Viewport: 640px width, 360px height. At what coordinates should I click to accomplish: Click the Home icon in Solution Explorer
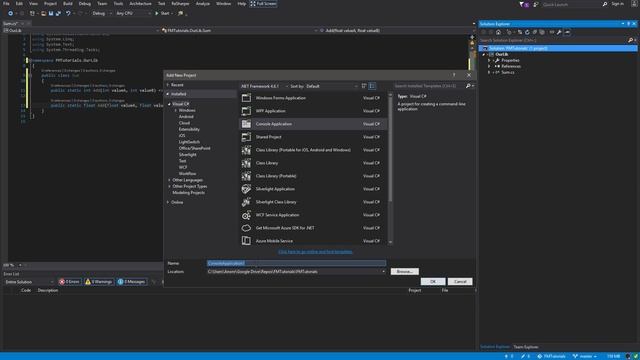coord(498,32)
